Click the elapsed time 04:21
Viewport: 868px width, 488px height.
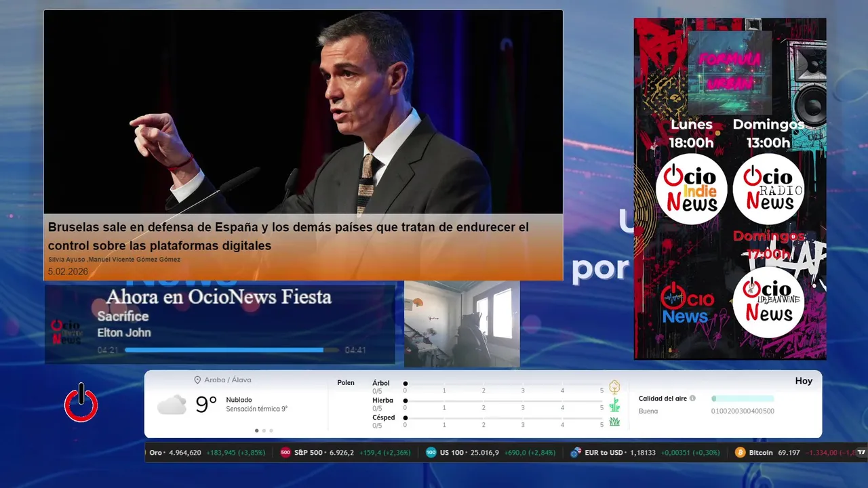[108, 350]
